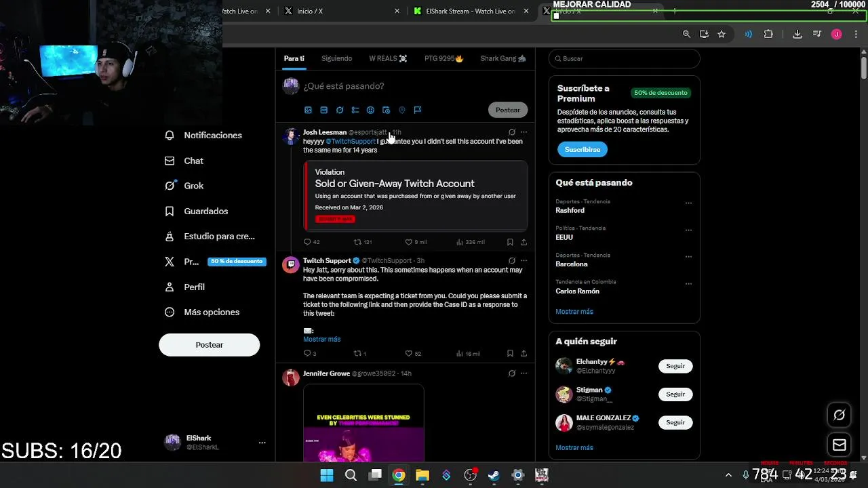
Task: Open Guardados bookmarks in sidebar
Action: (197, 211)
